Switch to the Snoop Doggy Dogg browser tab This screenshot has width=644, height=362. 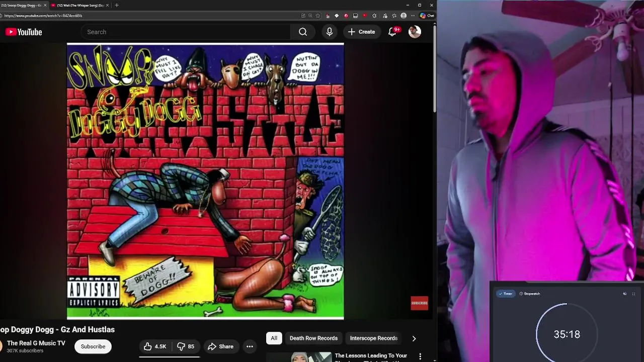[21, 5]
